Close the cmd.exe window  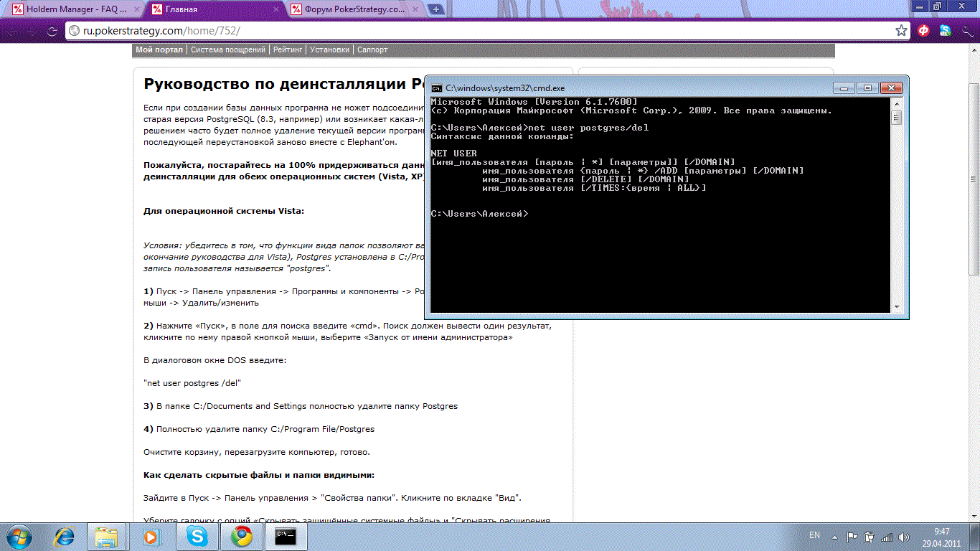click(x=890, y=88)
